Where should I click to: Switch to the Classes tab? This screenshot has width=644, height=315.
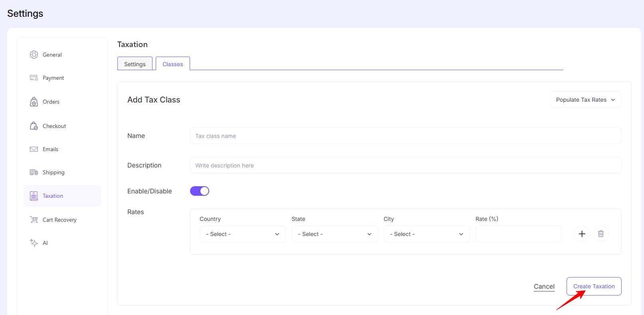173,64
